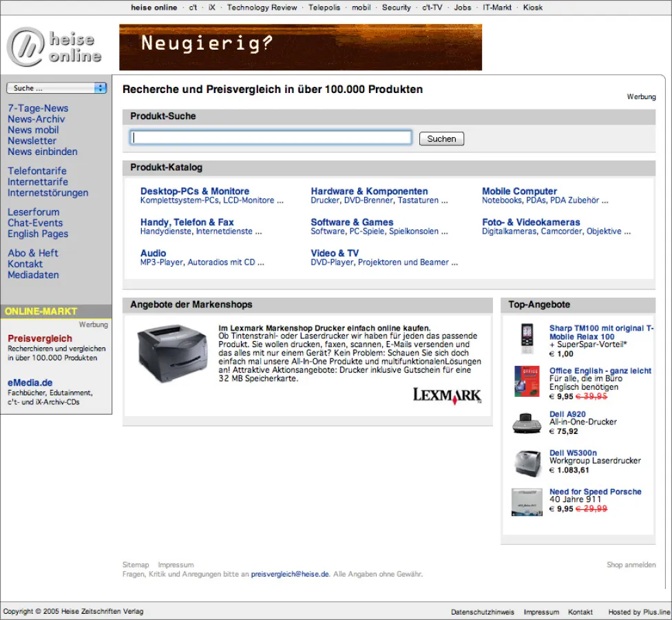Screen dimensions: 672x620
Task: Click the Lexmark logo
Action: pyautogui.click(x=447, y=395)
